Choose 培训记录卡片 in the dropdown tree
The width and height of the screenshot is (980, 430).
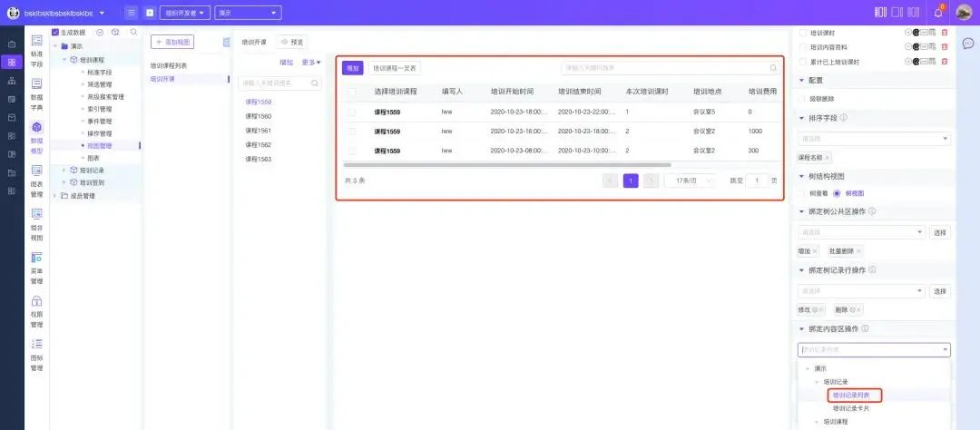pyautogui.click(x=851, y=408)
